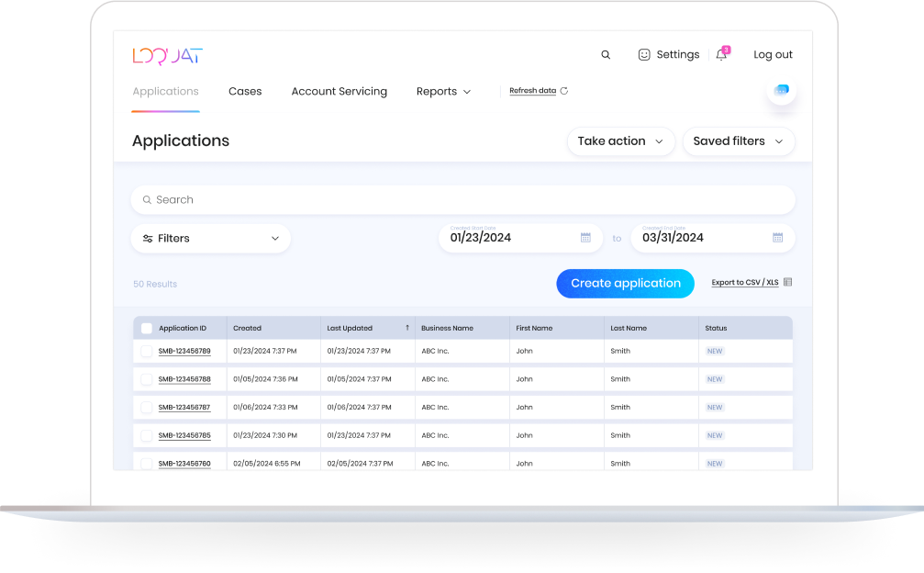Open calendar icon for end date 03/31/2024

pyautogui.click(x=777, y=238)
